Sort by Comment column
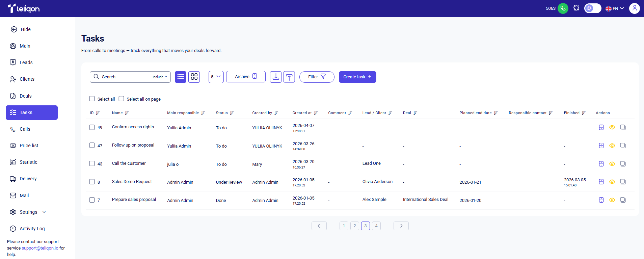The width and height of the screenshot is (644, 259). (x=350, y=113)
